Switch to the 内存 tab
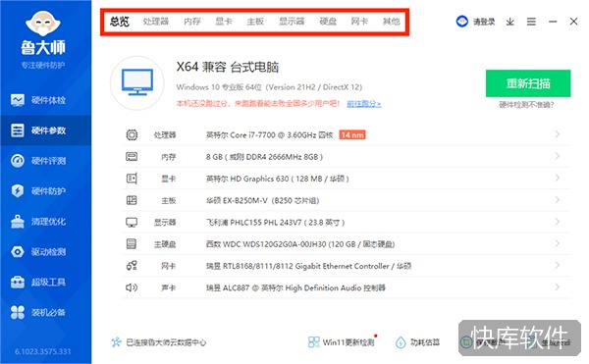The width and height of the screenshot is (589, 364). coord(192,22)
